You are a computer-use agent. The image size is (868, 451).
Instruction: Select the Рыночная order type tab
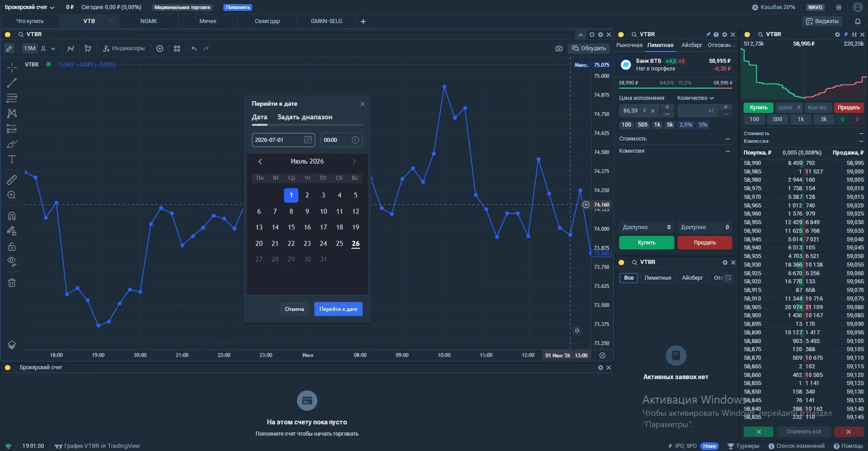click(629, 45)
